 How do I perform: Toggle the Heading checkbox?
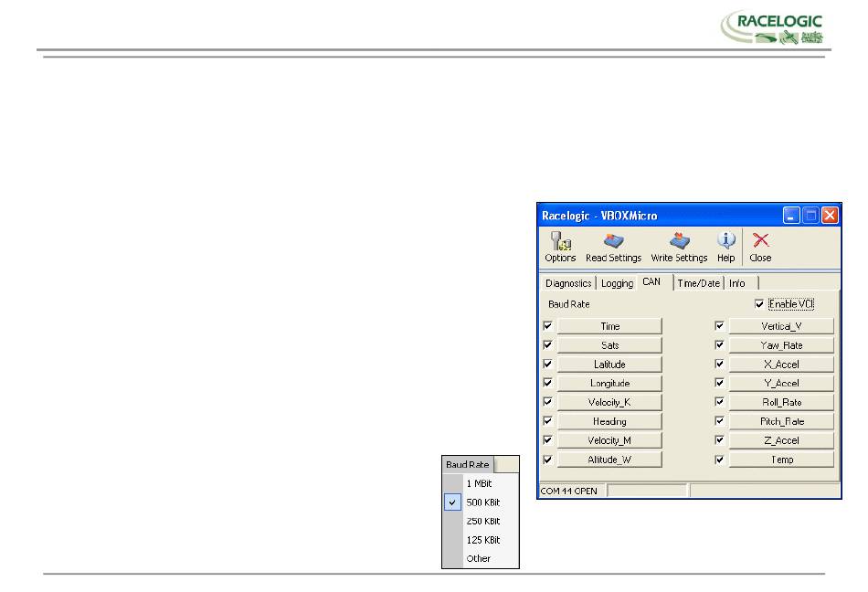click(x=547, y=421)
